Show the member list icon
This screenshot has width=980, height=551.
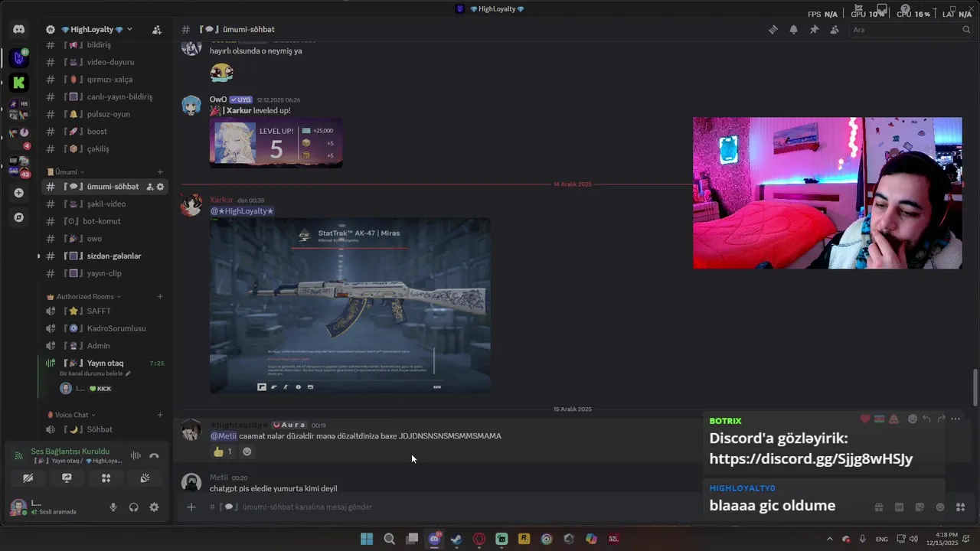tap(835, 30)
